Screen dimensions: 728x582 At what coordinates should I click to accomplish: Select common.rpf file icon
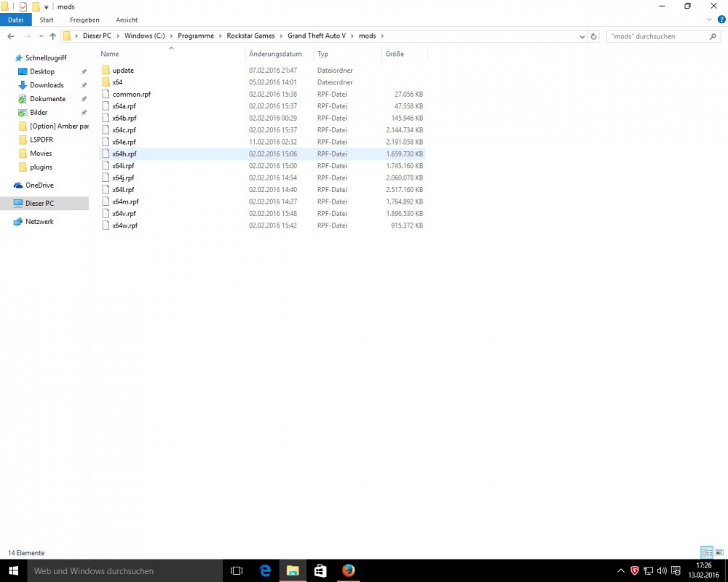point(106,95)
